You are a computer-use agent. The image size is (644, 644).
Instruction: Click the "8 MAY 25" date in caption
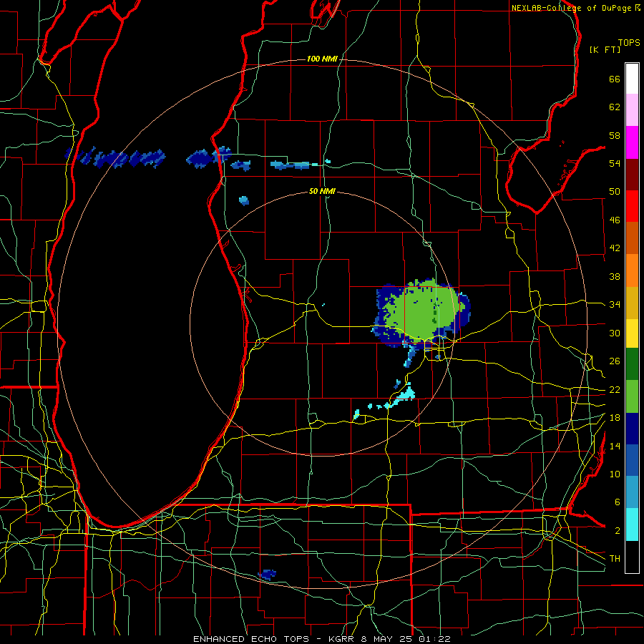point(386,639)
